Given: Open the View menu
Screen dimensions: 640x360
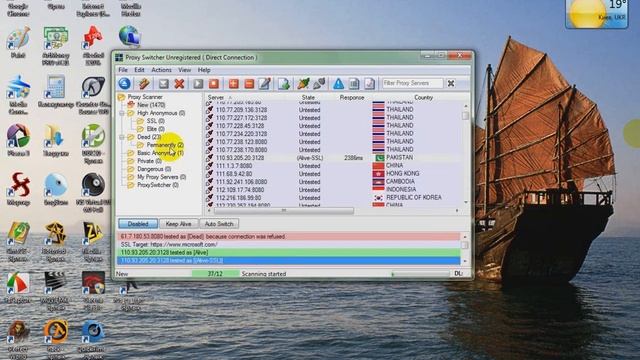Looking at the screenshot, I should [x=184, y=70].
